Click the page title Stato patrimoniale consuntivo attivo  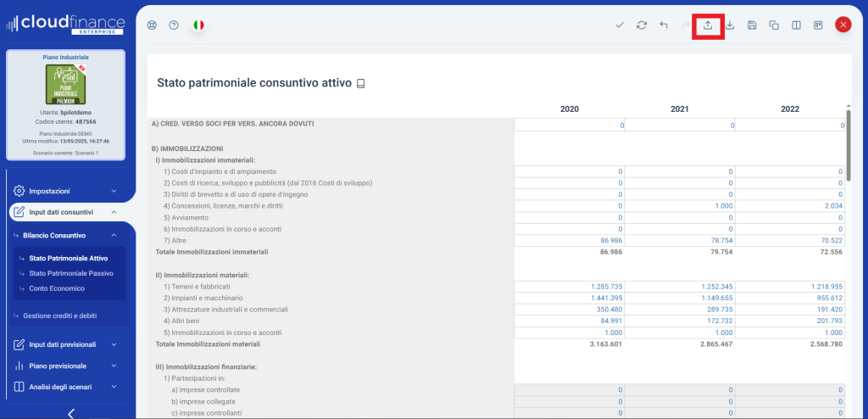254,83
